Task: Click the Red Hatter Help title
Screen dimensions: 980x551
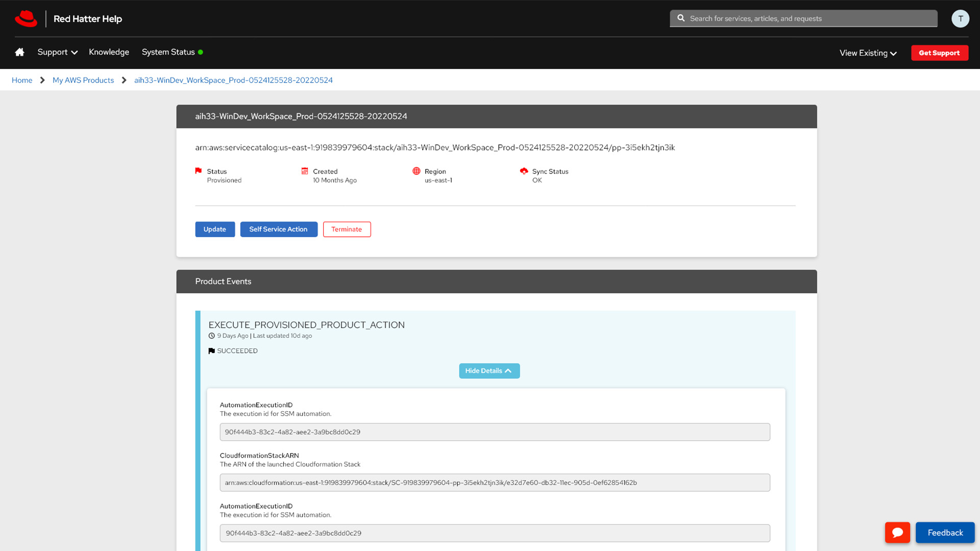Action: pyautogui.click(x=88, y=19)
